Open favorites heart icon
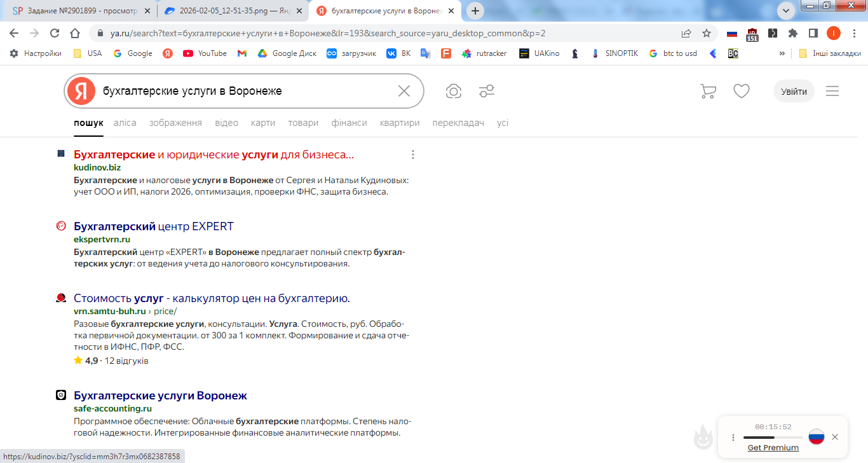 point(742,91)
